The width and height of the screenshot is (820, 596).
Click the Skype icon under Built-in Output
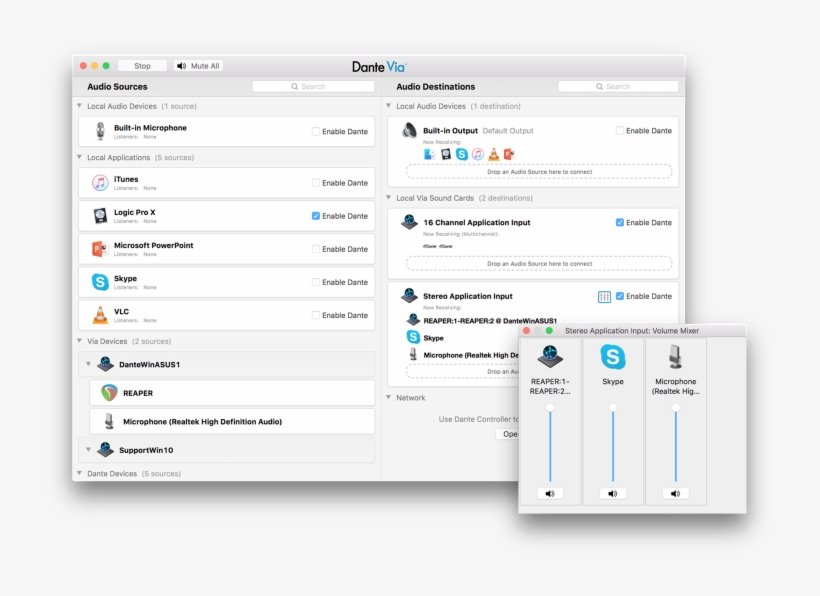point(462,154)
